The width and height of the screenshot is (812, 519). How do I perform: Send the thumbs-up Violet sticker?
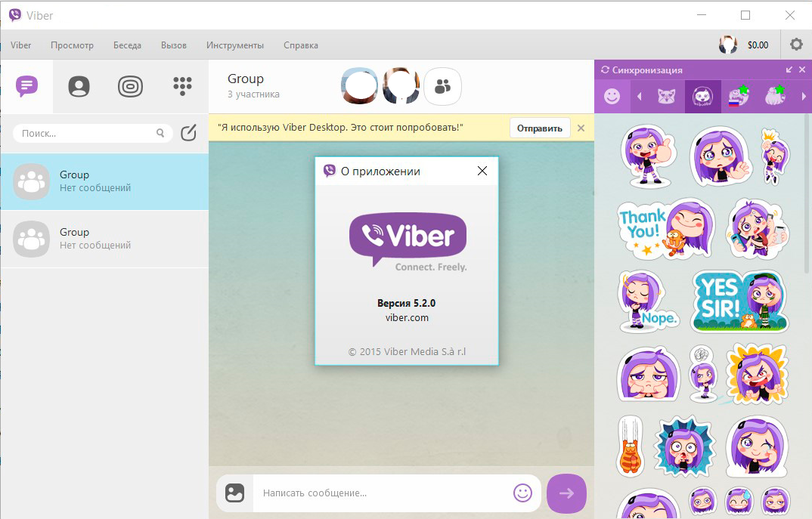pyautogui.click(x=649, y=156)
